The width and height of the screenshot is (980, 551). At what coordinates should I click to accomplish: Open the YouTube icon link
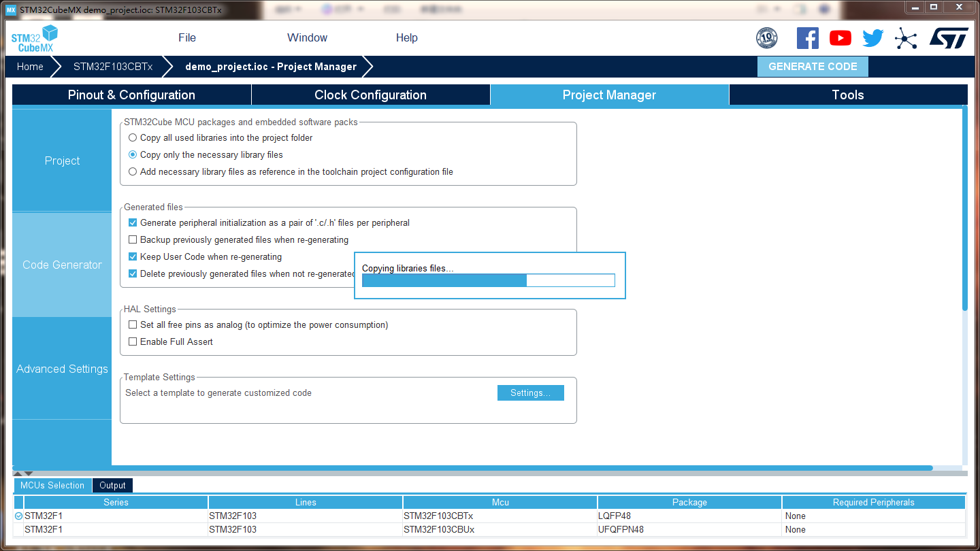840,38
